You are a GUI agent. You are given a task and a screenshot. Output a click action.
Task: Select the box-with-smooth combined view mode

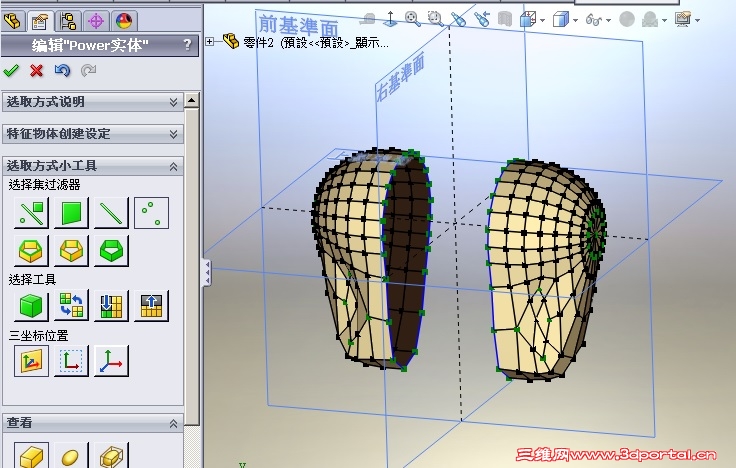[111, 455]
